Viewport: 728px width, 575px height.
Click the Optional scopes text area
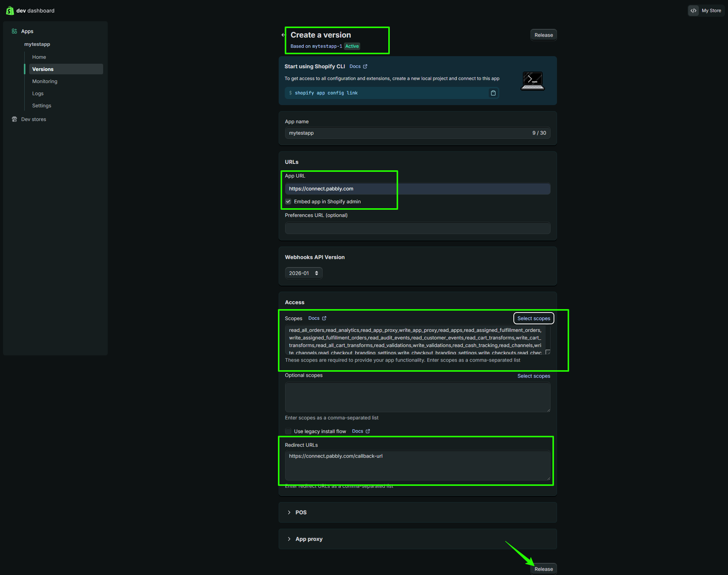pos(418,397)
